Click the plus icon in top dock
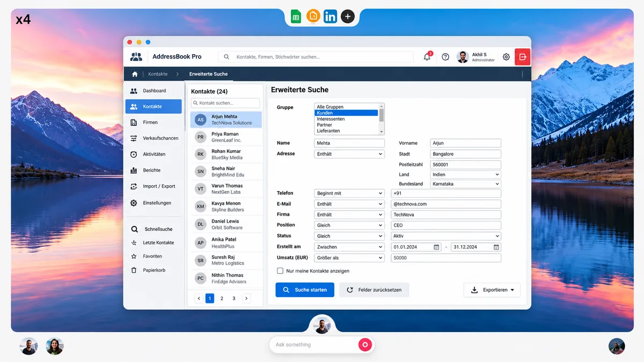 (348, 17)
